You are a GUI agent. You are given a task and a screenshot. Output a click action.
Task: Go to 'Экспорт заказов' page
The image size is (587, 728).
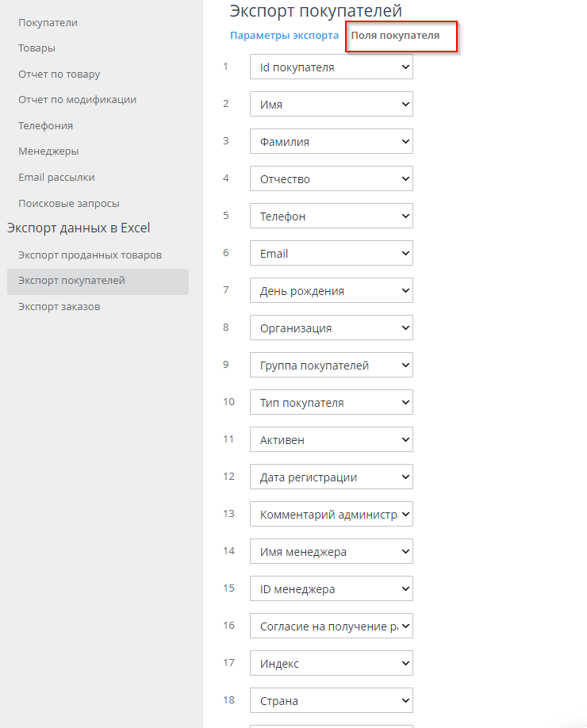coord(59,307)
